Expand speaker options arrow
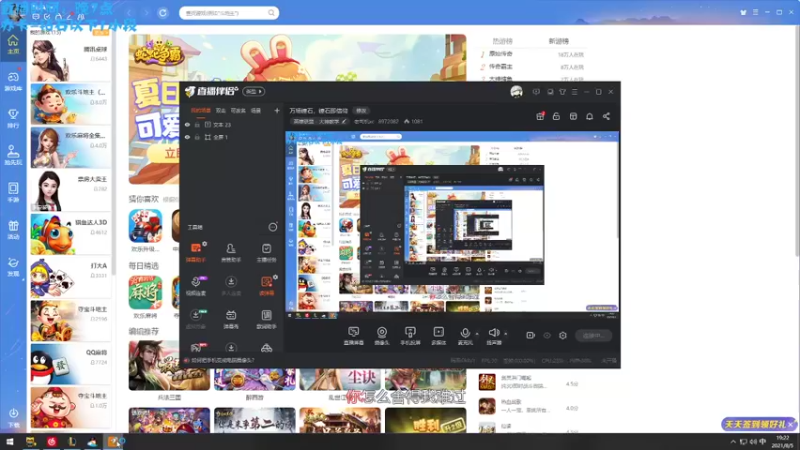Image resolution: width=800 pixels, height=450 pixels. 506,334
